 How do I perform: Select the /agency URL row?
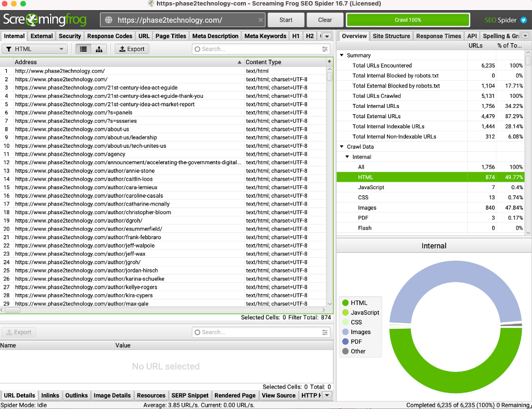(x=163, y=154)
